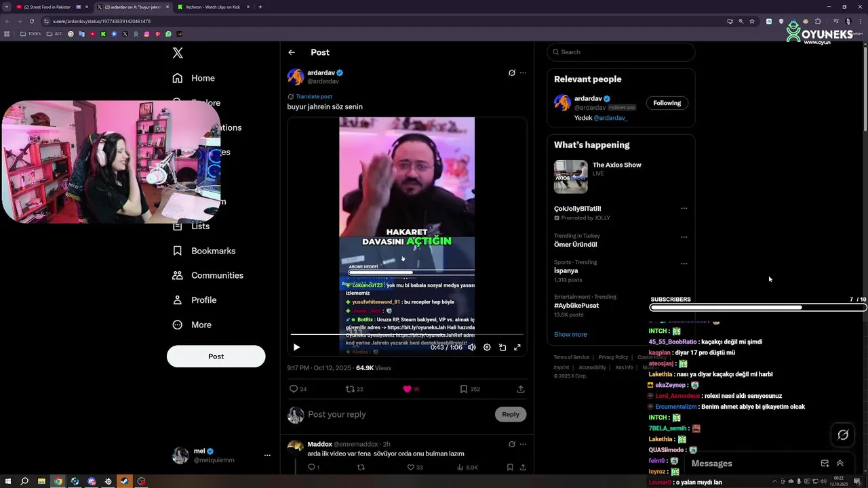Click the white Post button
This screenshot has width=868, height=488.
(x=216, y=357)
